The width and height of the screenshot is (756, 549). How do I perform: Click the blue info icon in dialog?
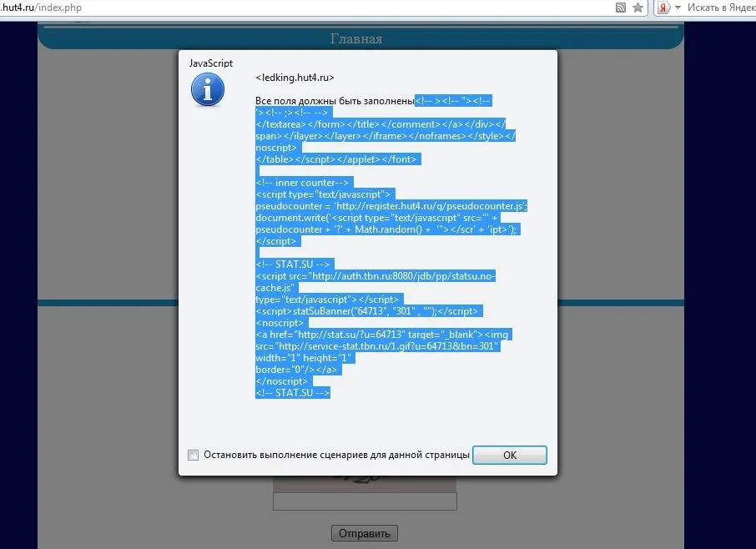pyautogui.click(x=208, y=89)
